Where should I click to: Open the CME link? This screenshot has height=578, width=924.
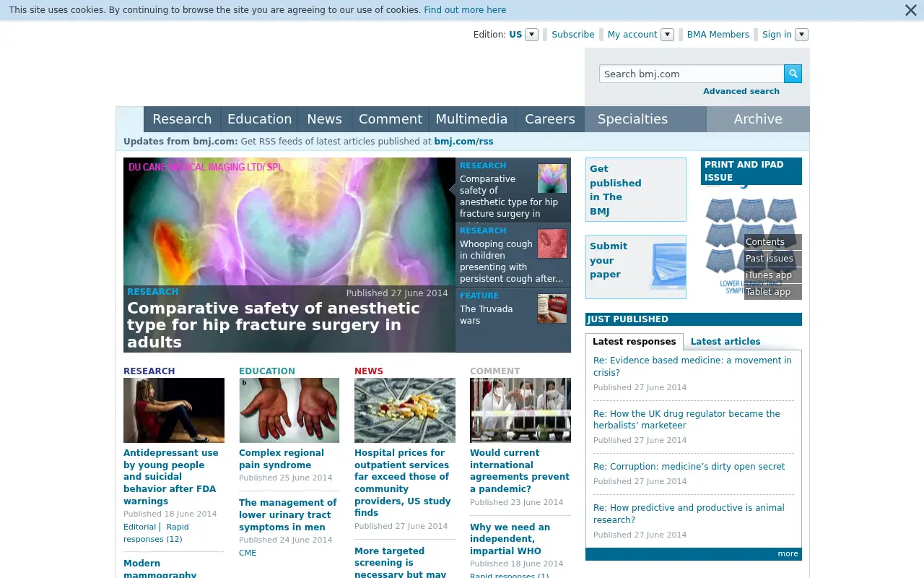tap(248, 553)
